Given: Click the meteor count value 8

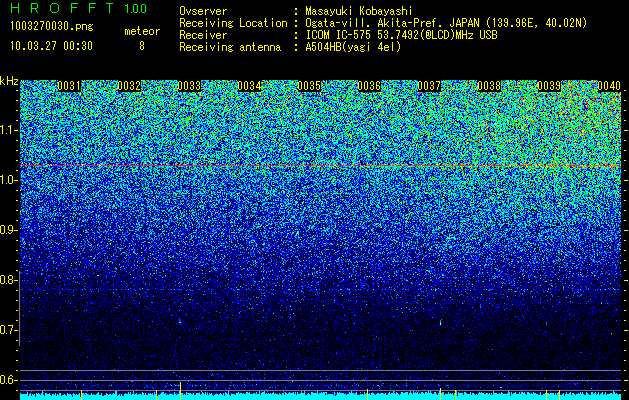Looking at the screenshot, I should (x=142, y=46).
